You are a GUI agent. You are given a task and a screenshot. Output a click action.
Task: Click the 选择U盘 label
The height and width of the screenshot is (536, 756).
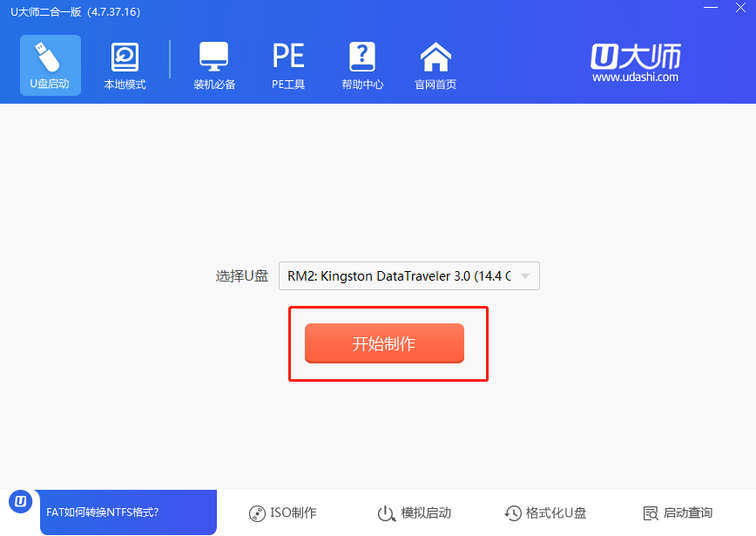pyautogui.click(x=241, y=276)
